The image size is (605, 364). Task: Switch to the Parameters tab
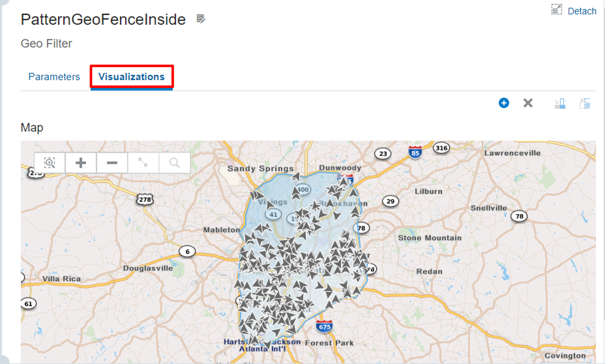[54, 77]
